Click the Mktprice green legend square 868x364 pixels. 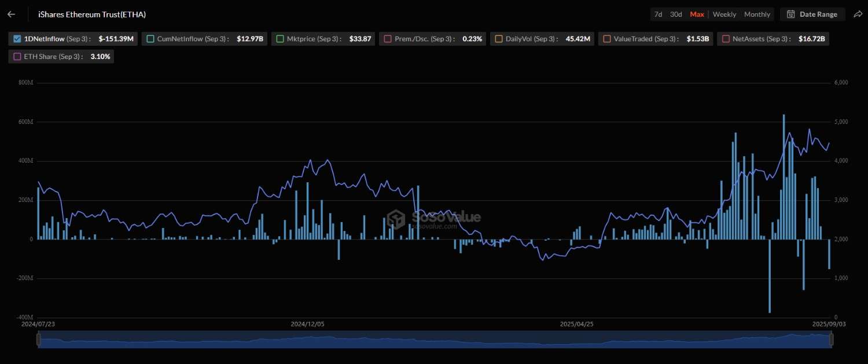[x=281, y=39]
